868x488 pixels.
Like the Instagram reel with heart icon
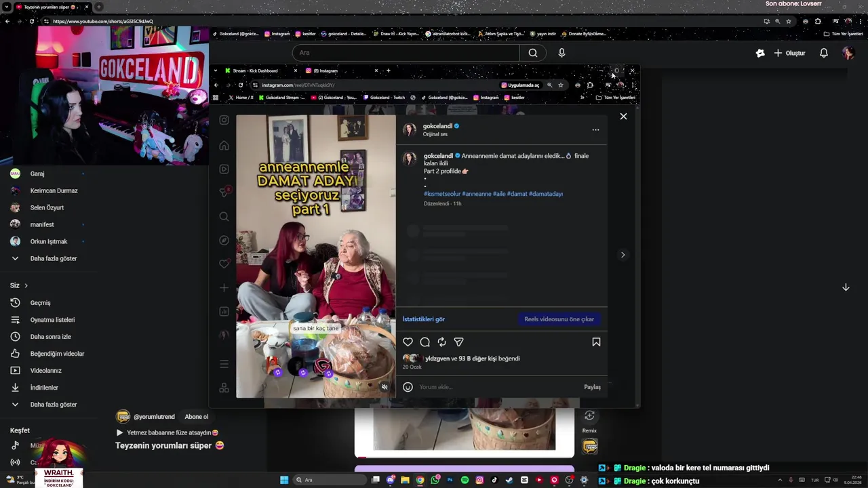(408, 342)
